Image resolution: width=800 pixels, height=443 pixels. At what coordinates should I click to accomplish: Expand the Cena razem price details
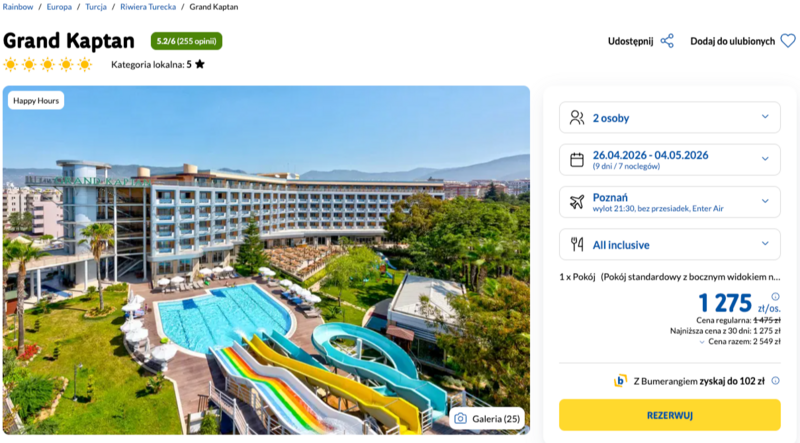click(744, 341)
